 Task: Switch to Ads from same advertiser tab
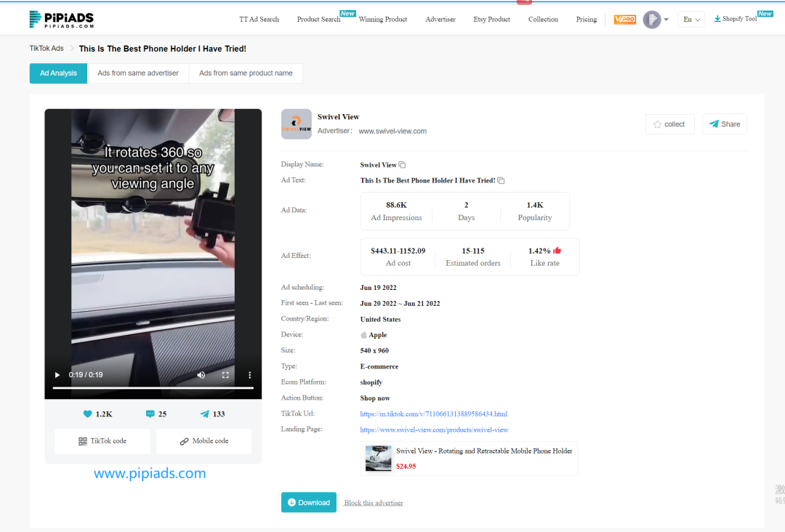pos(138,73)
